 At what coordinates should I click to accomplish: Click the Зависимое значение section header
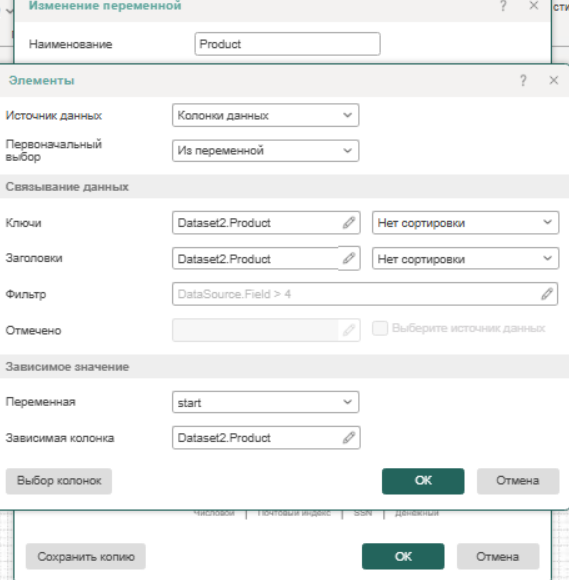284,367
